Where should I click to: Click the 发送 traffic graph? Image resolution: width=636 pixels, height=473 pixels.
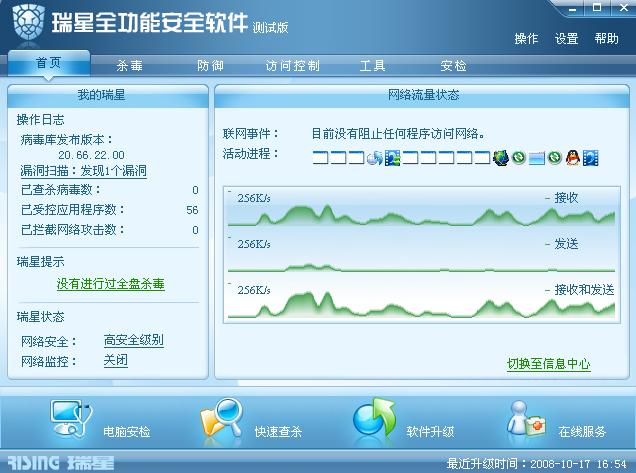[421, 254]
